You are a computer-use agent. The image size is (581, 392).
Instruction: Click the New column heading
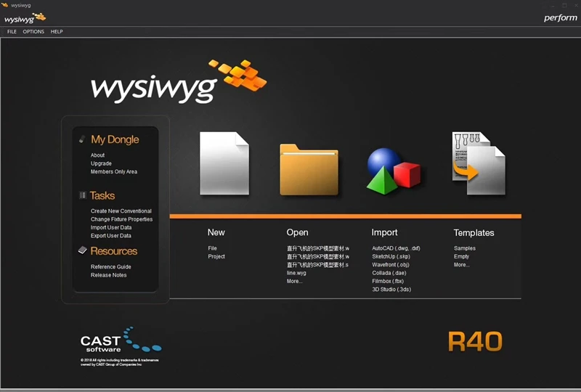(x=216, y=232)
